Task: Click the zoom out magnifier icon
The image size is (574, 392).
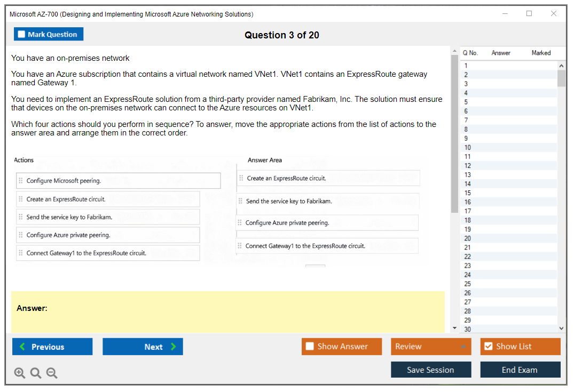Action: (x=52, y=373)
